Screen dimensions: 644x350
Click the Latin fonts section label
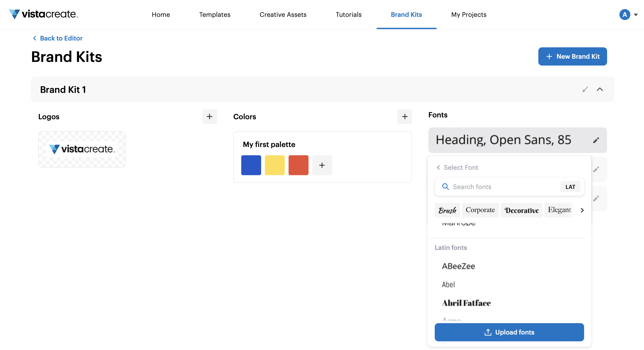[x=451, y=248]
